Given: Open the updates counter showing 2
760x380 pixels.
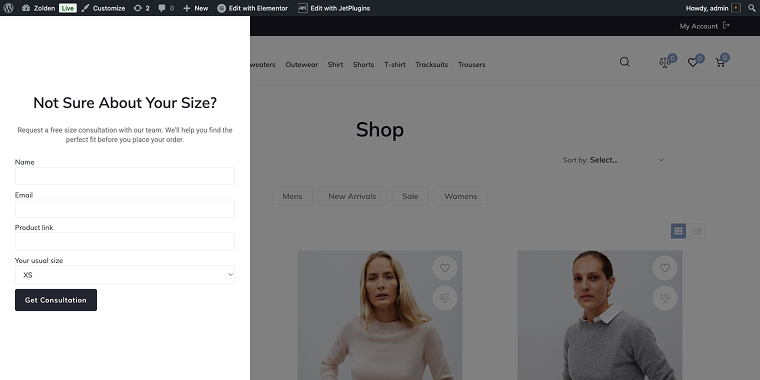Looking at the screenshot, I should 142,8.
